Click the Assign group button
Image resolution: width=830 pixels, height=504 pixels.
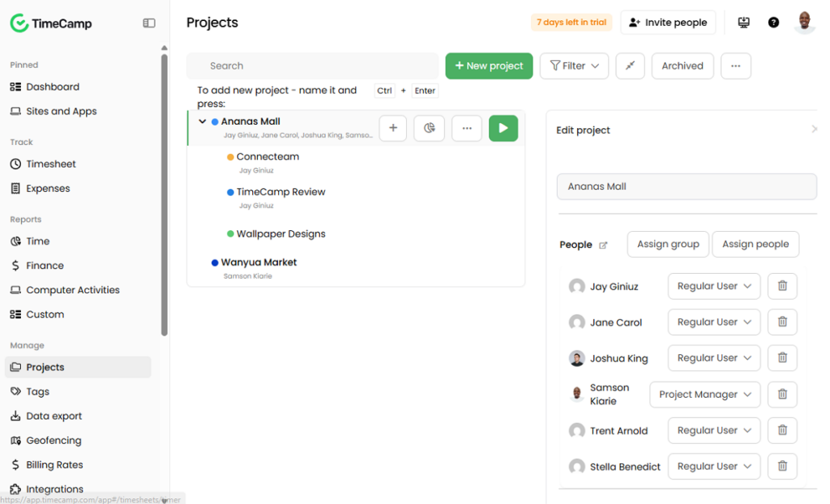[x=668, y=244]
